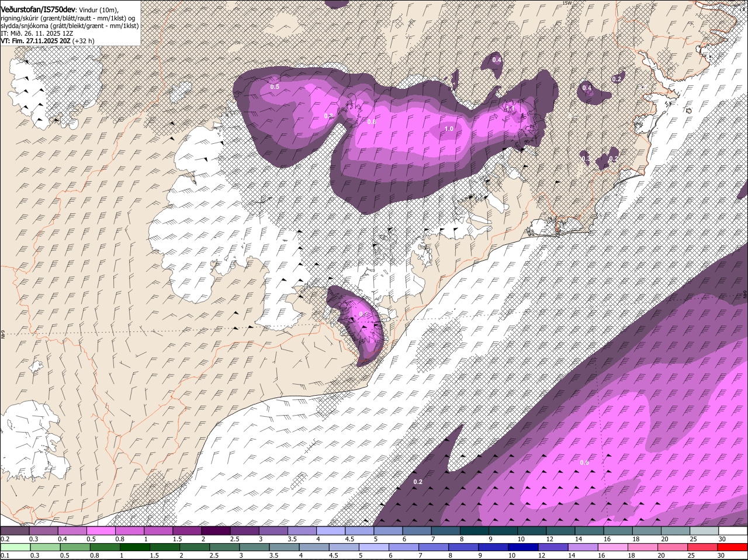Select upper legend swatch between 0.4 and 0.5
The height and width of the screenshot is (560, 748).
coord(72,531)
